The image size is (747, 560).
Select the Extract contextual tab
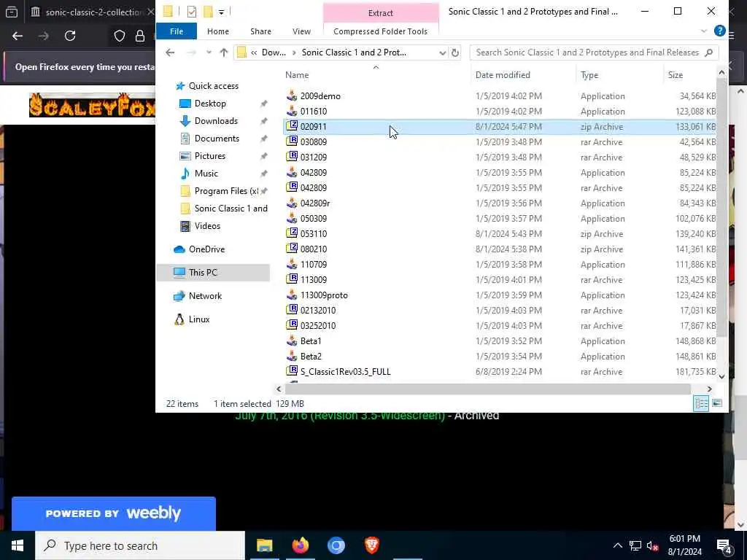(380, 13)
